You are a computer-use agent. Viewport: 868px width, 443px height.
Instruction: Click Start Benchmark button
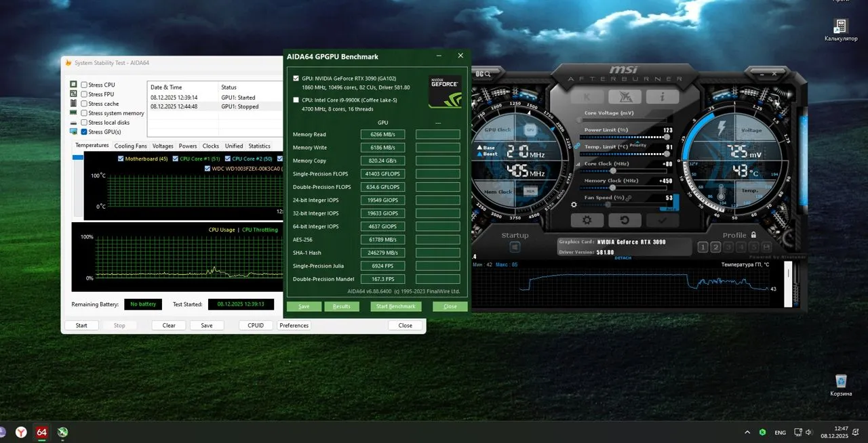coord(396,306)
